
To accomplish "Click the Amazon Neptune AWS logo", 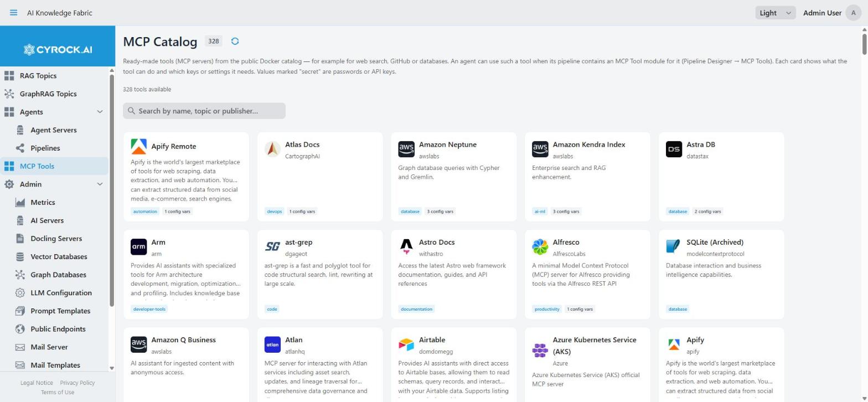I will (406, 149).
